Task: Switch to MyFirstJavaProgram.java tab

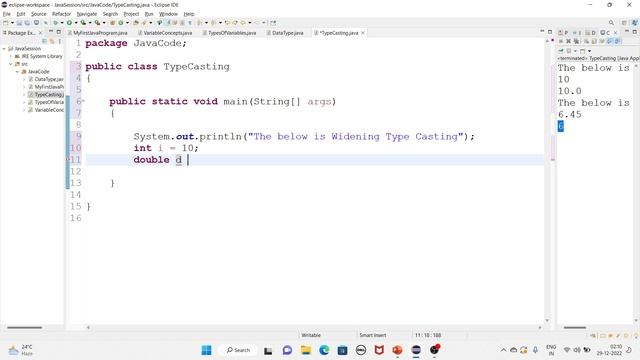Action: click(100, 33)
